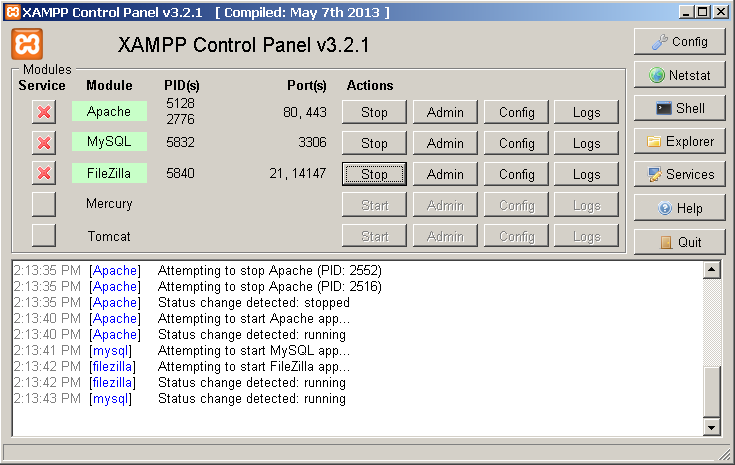
Task: Open Admin for MySQL
Action: tap(445, 143)
